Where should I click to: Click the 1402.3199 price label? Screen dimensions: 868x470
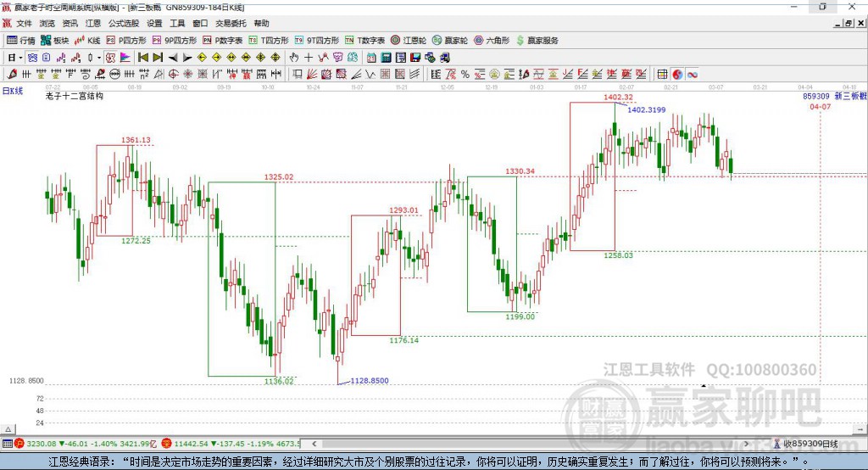point(647,109)
